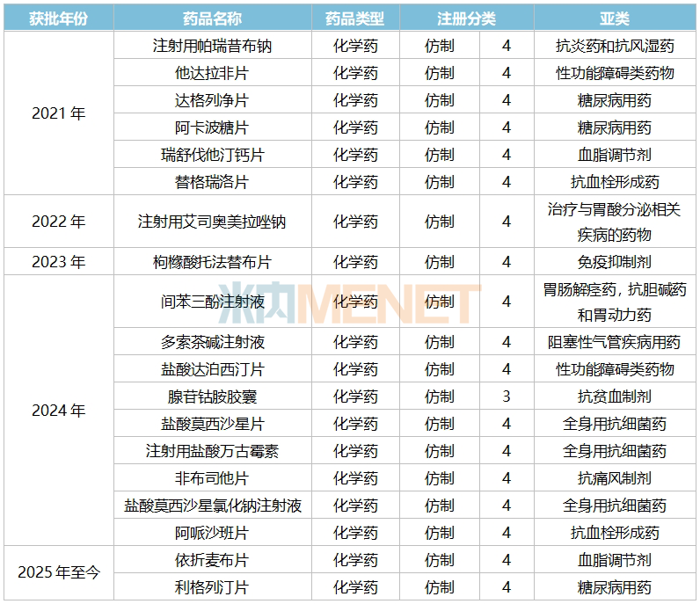Click 性功能障碍类药物 in 他达拉非片 row

tap(615, 73)
